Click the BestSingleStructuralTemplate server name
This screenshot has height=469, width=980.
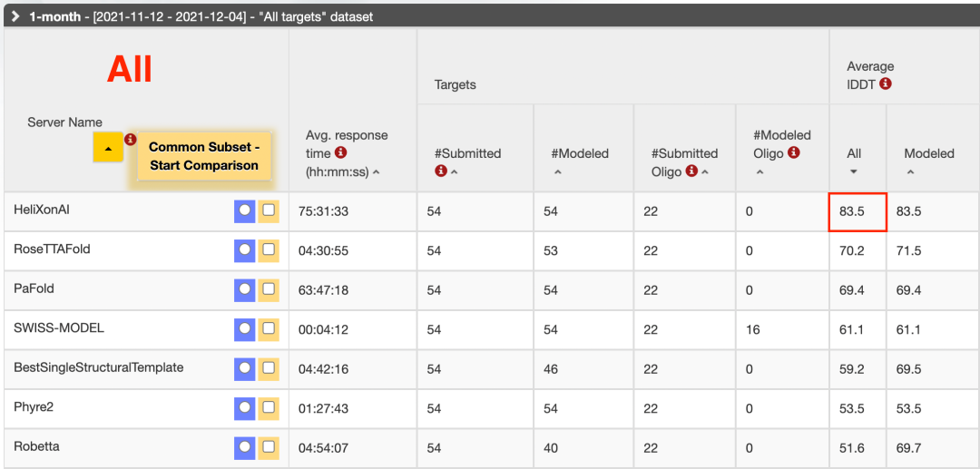click(99, 367)
